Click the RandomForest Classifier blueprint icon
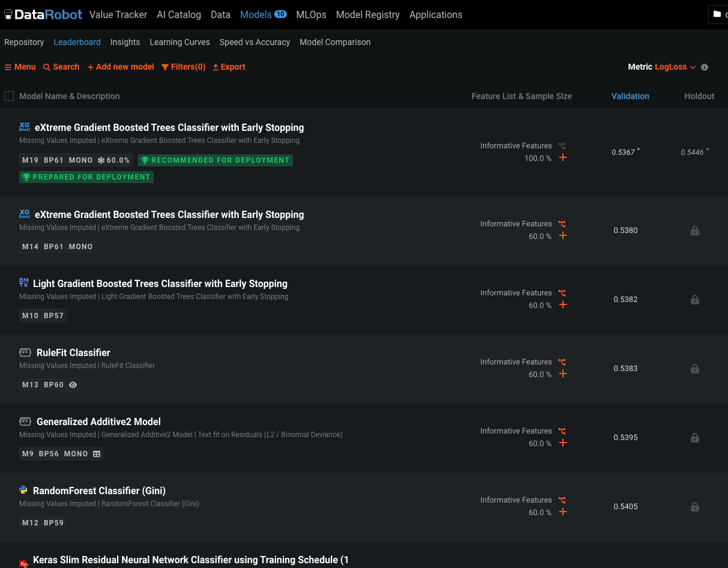Image resolution: width=728 pixels, height=568 pixels. coord(24,490)
